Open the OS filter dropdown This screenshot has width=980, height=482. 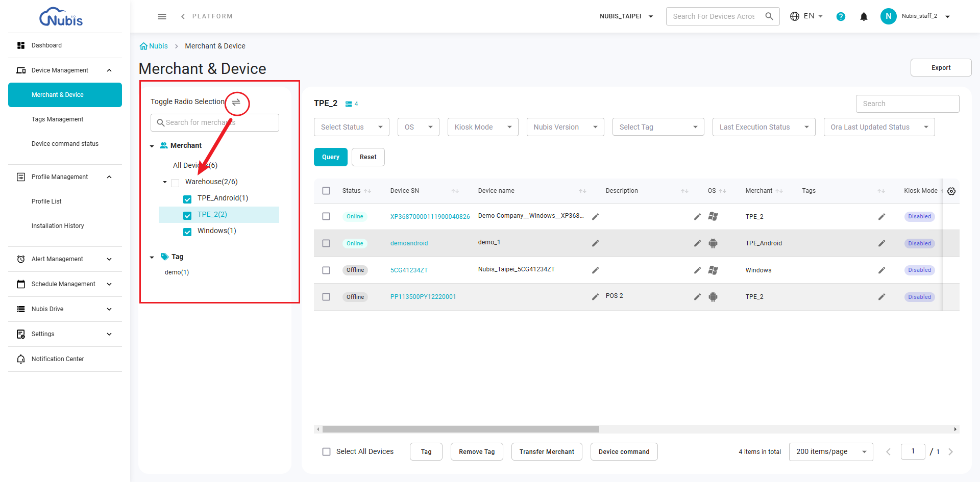pos(419,127)
